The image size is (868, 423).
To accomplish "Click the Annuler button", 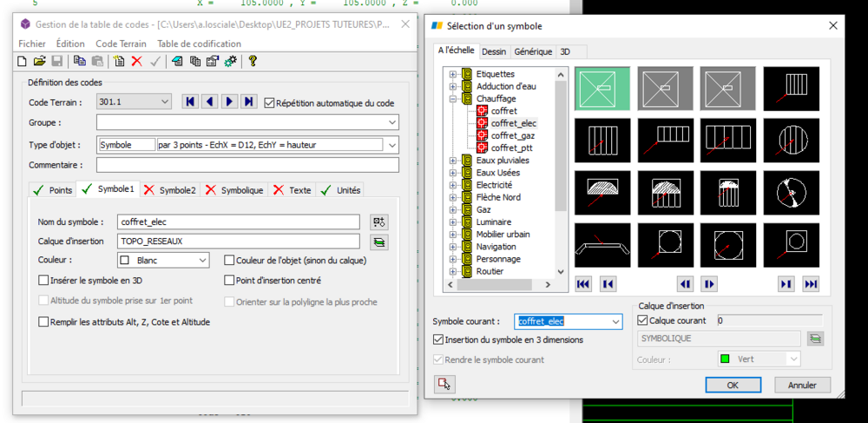I will (x=802, y=385).
